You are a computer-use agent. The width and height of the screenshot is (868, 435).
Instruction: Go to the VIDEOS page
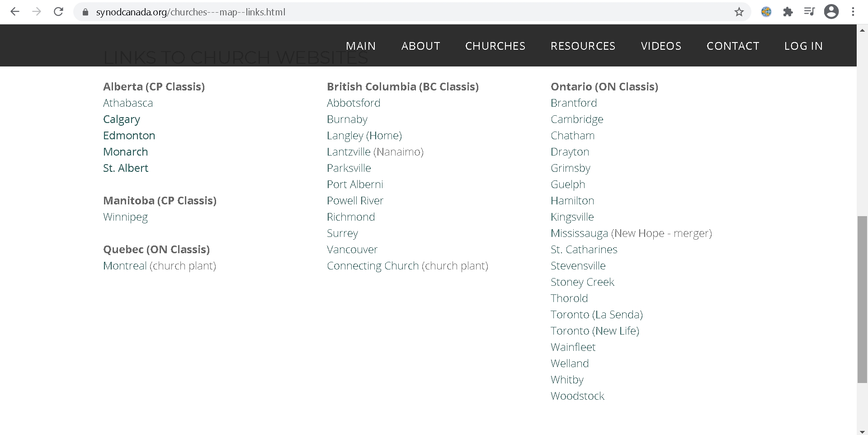click(660, 46)
